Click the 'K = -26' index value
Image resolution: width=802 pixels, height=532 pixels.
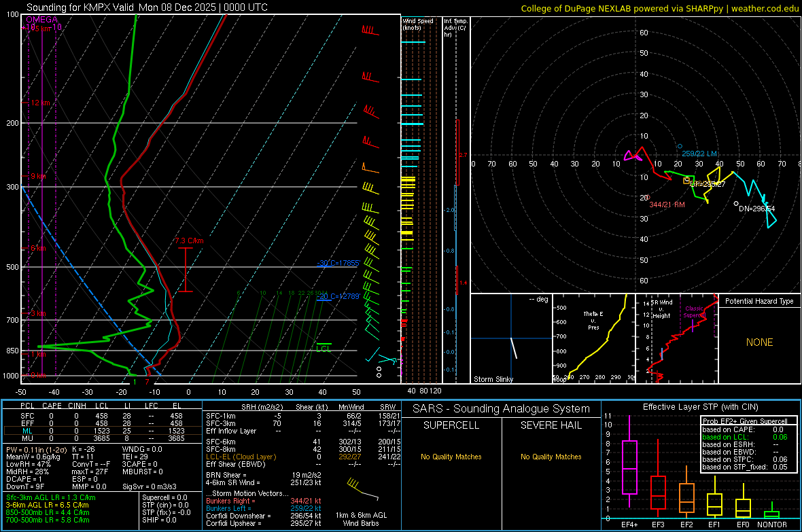click(x=84, y=449)
